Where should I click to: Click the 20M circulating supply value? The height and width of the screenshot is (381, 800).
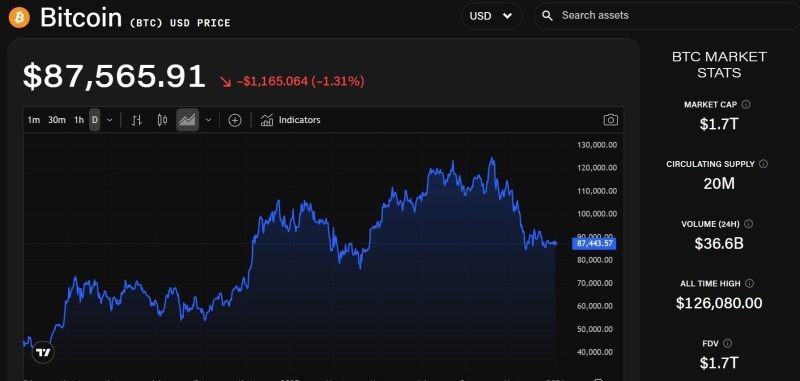[x=719, y=184]
